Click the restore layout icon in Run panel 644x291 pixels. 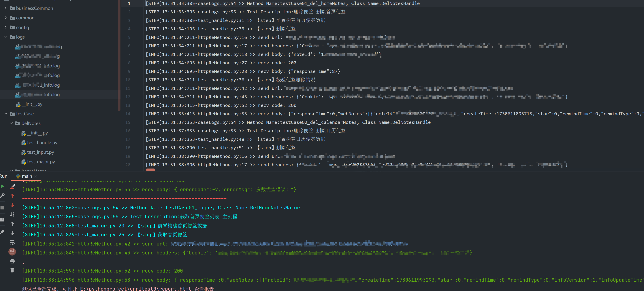(2, 220)
